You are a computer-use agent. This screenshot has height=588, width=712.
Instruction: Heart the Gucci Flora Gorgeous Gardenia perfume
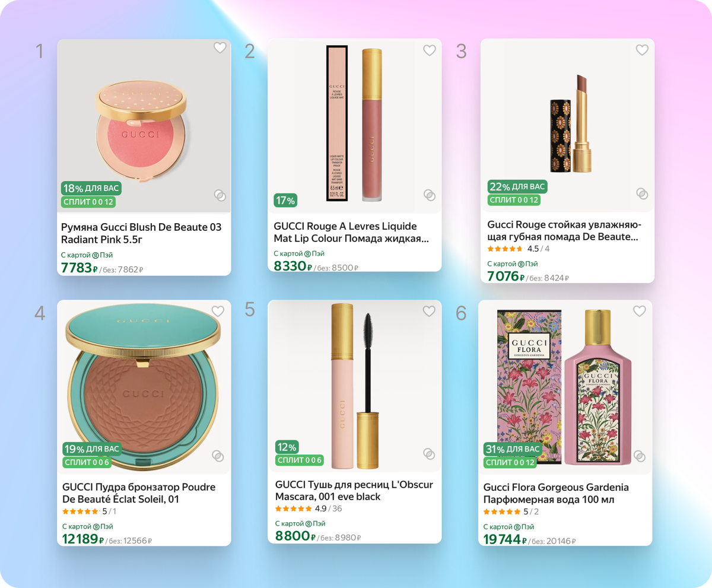point(639,311)
